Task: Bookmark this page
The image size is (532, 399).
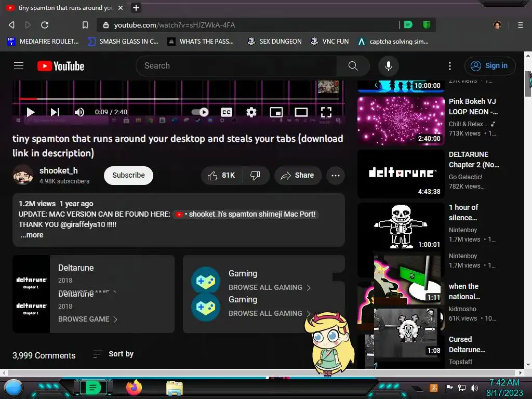Action: 85,25
